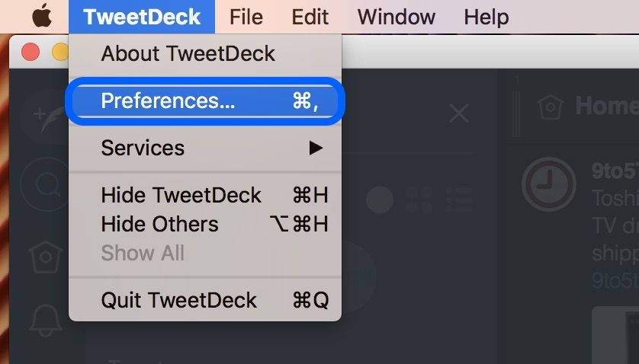
Task: Click the Home column header icon
Action: 550,107
